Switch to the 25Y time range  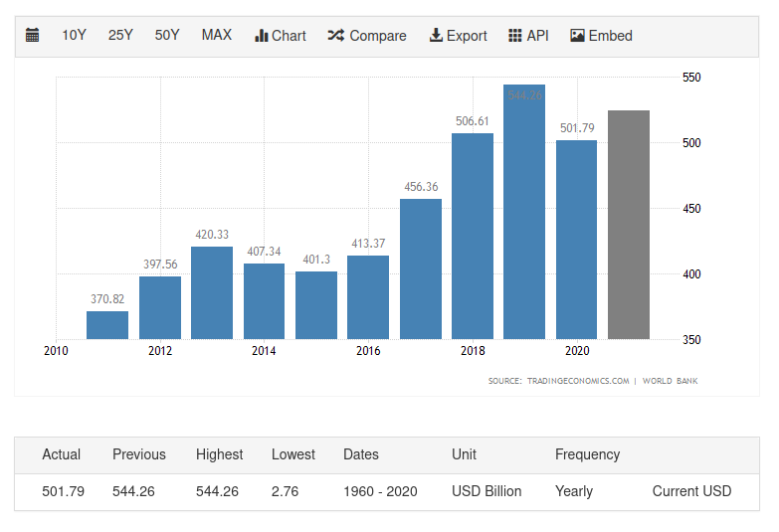[x=120, y=36]
